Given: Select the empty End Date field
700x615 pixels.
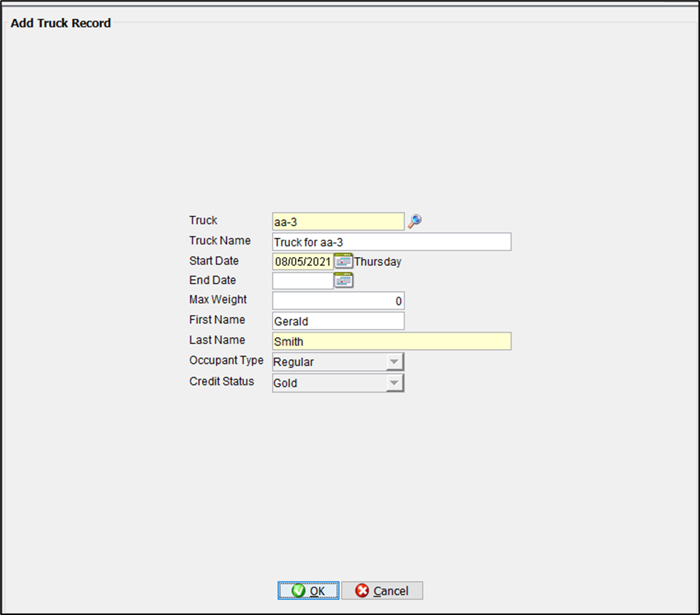Looking at the screenshot, I should coord(303,281).
